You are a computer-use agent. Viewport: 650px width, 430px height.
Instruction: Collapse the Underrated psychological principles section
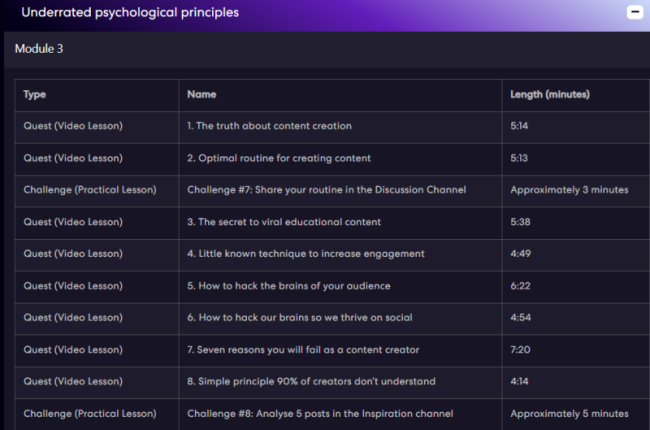(x=633, y=13)
